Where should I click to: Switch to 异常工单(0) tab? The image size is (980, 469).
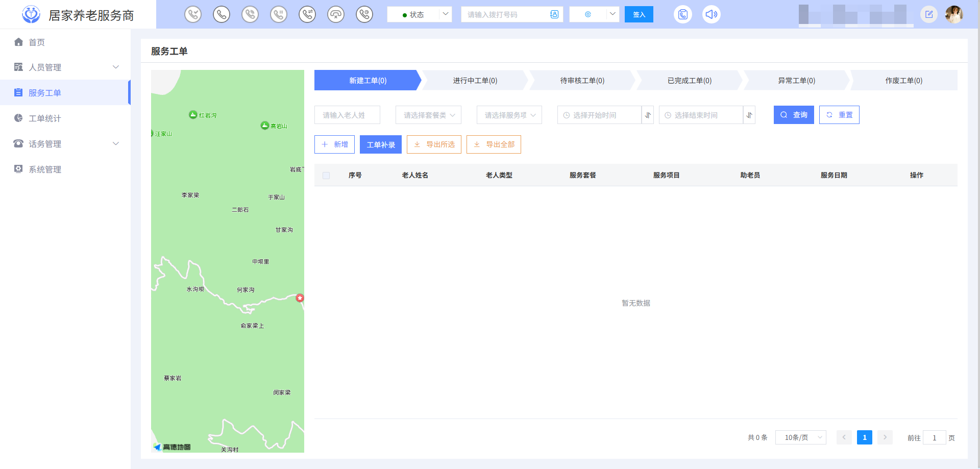point(797,80)
